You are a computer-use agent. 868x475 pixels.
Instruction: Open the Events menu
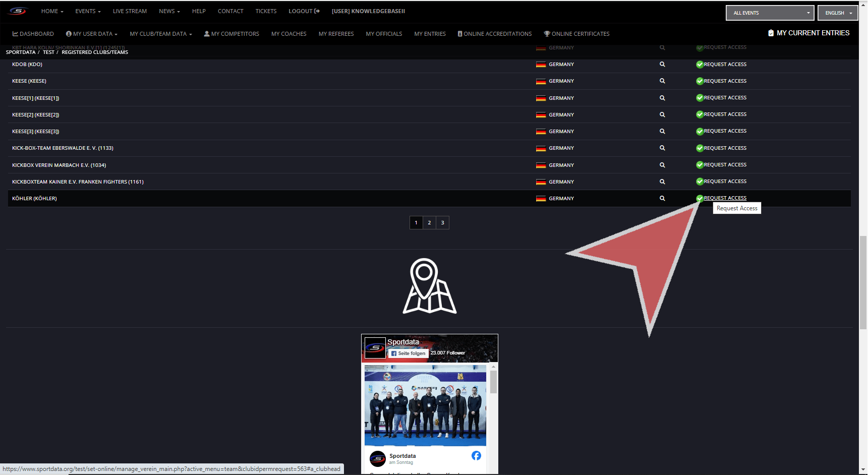pos(88,11)
